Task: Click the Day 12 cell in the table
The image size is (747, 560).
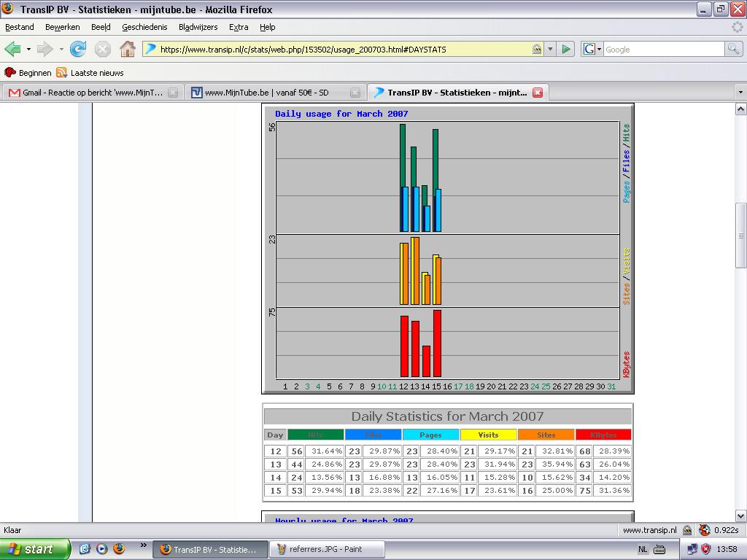Action: pos(275,451)
